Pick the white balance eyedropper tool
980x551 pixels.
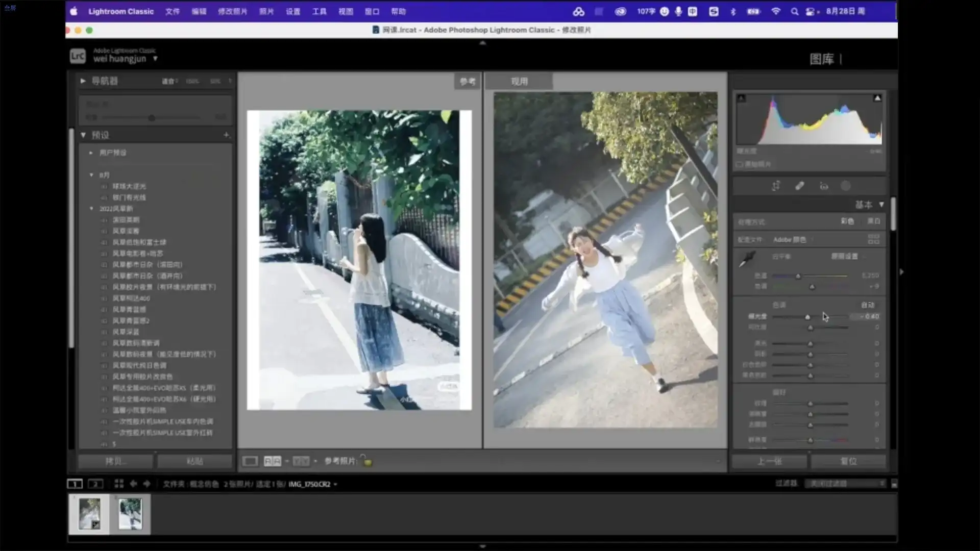click(x=747, y=259)
